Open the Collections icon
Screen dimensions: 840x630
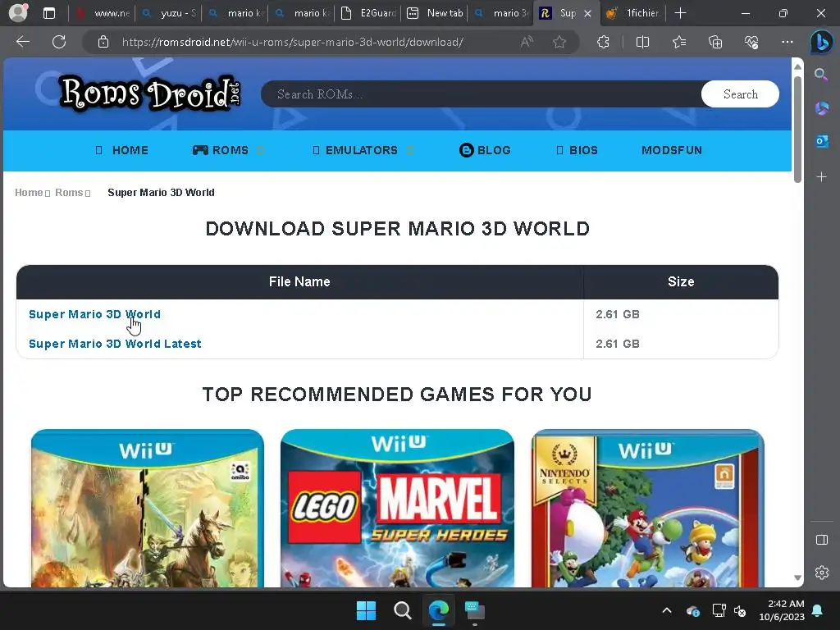pos(715,42)
